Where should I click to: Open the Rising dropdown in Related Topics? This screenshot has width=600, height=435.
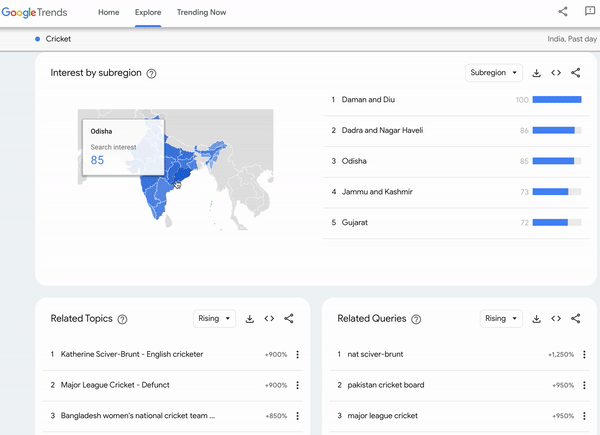[x=214, y=319]
